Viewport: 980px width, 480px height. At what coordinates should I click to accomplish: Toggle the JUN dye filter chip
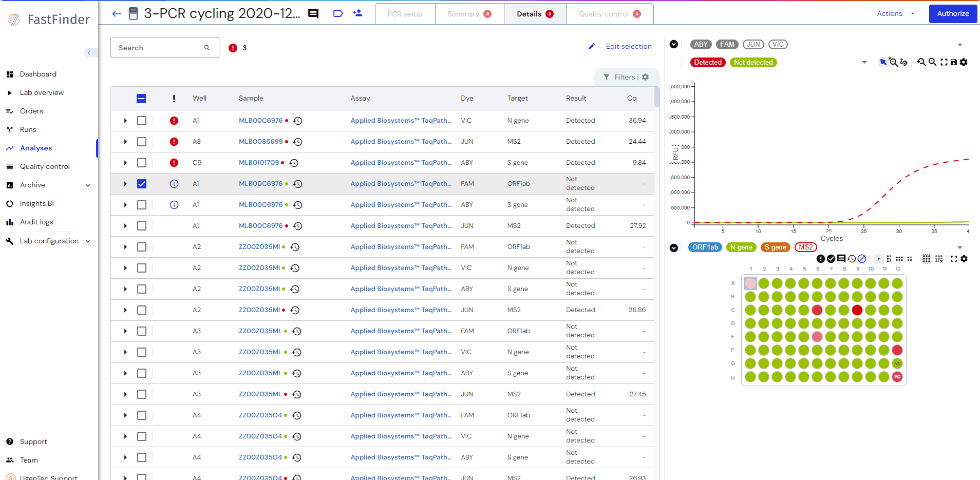coord(753,44)
